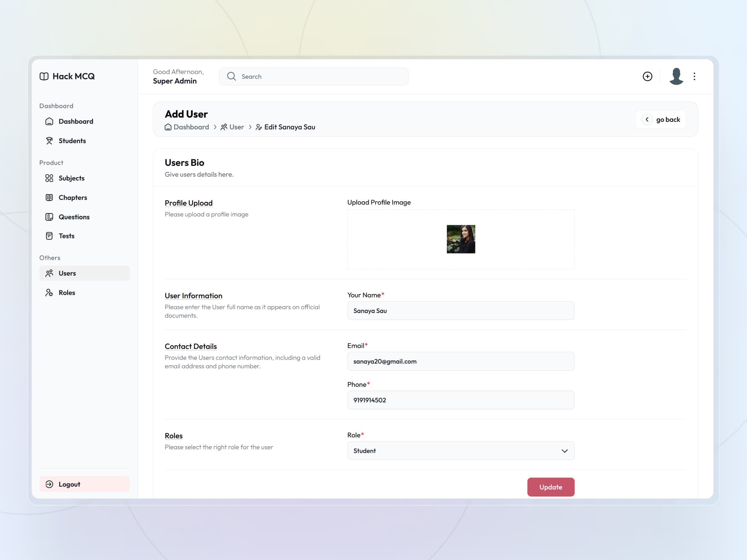This screenshot has height=560, width=747.
Task: Select Tests in the sidebar
Action: click(67, 236)
